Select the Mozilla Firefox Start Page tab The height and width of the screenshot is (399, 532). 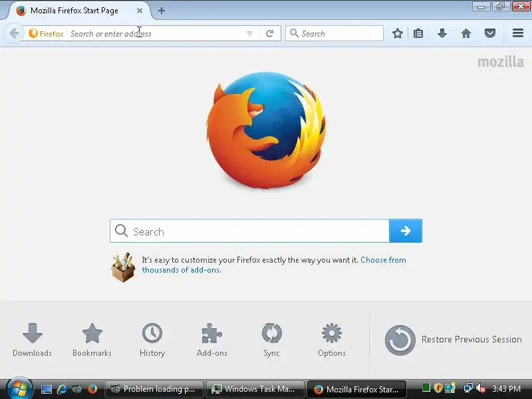coord(80,11)
